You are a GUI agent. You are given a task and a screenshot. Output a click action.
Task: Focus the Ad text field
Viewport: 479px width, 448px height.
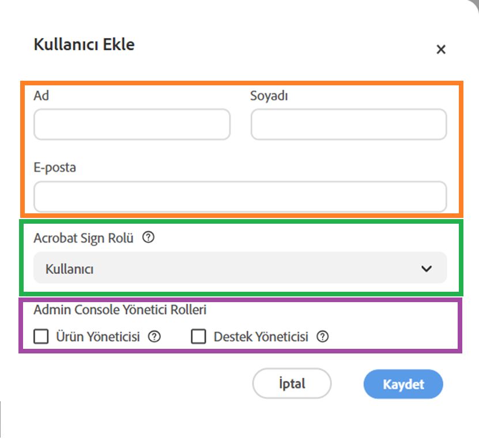(x=132, y=125)
